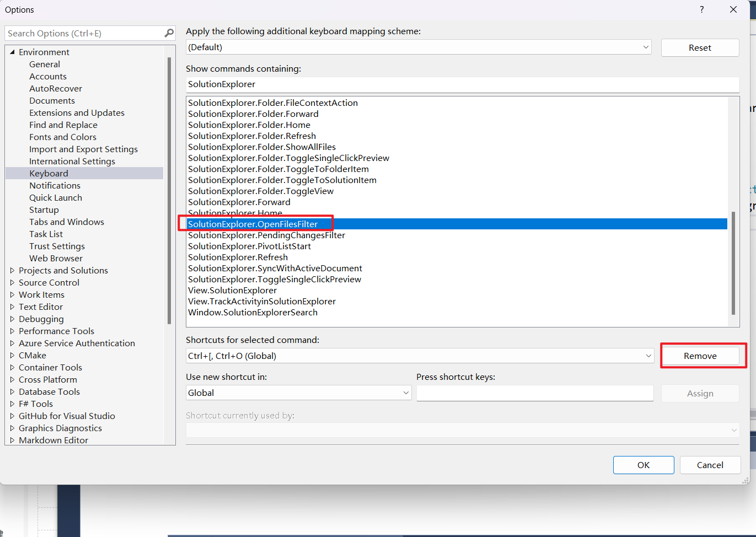Click the Show commands containing text box
The height and width of the screenshot is (537, 756).
(x=462, y=84)
